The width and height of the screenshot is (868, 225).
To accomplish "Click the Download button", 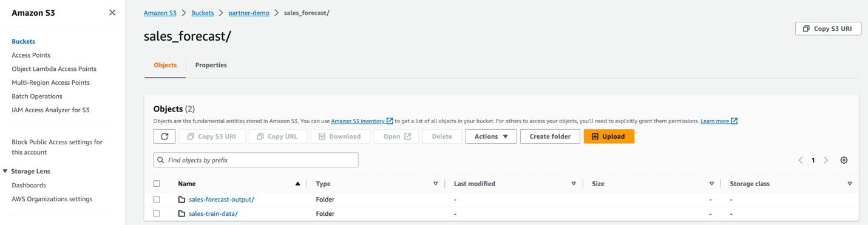I will click(x=340, y=136).
